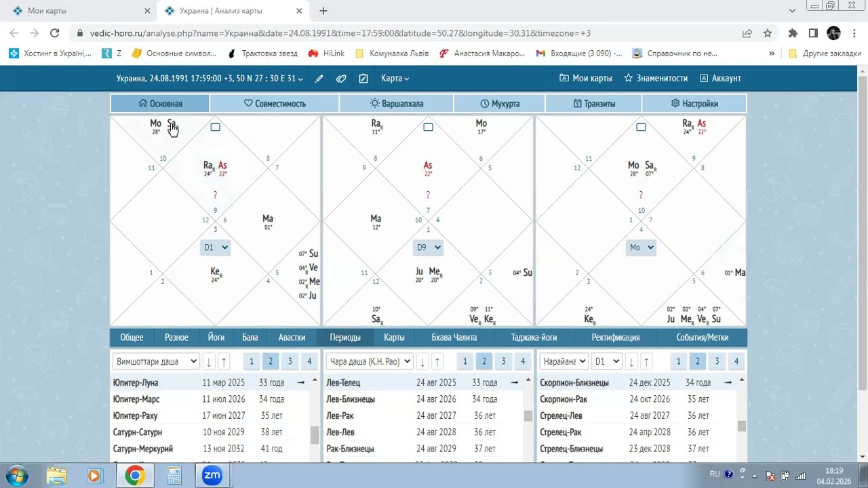Open the Бала section

click(250, 338)
